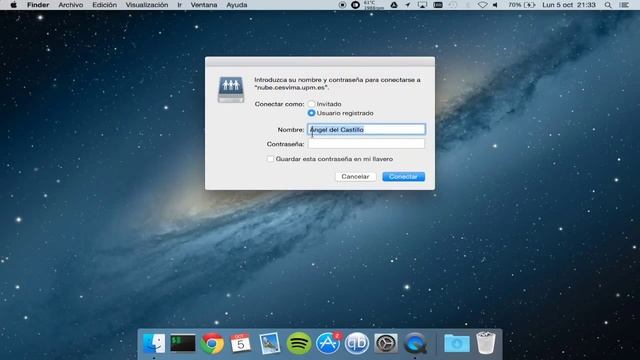Click the Google Drive menu bar icon
Viewport: 640px width, 360px height.
[393, 5]
